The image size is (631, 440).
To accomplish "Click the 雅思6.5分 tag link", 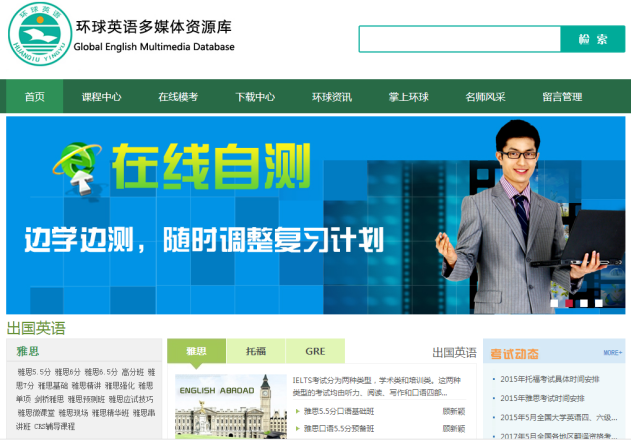I will point(101,372).
